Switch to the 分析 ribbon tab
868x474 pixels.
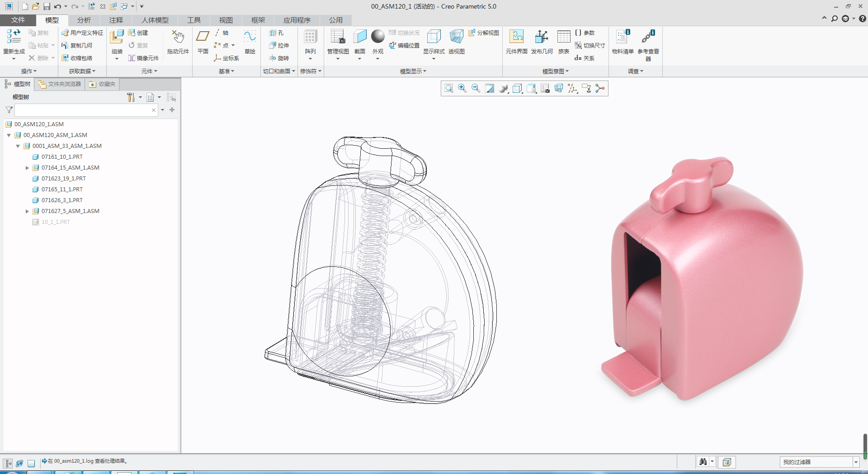coord(84,20)
